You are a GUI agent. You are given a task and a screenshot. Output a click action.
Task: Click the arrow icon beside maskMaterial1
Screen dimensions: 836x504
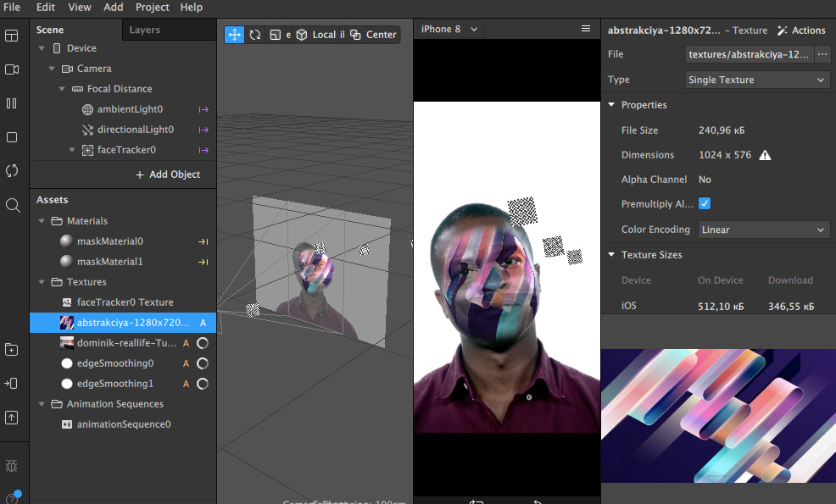[203, 262]
